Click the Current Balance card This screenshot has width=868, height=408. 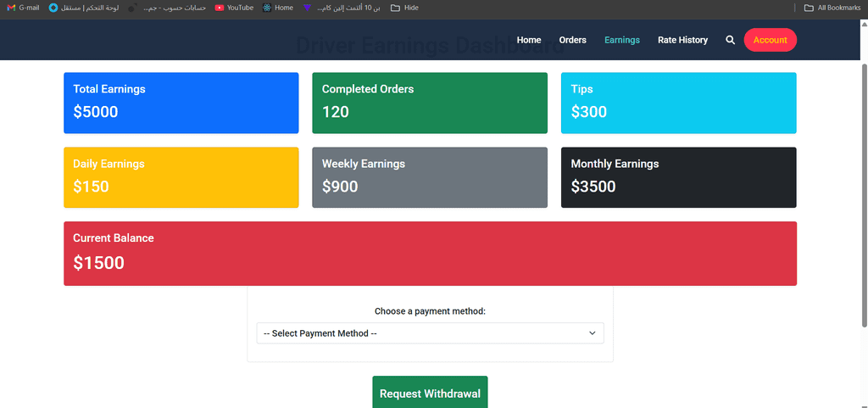pos(430,254)
